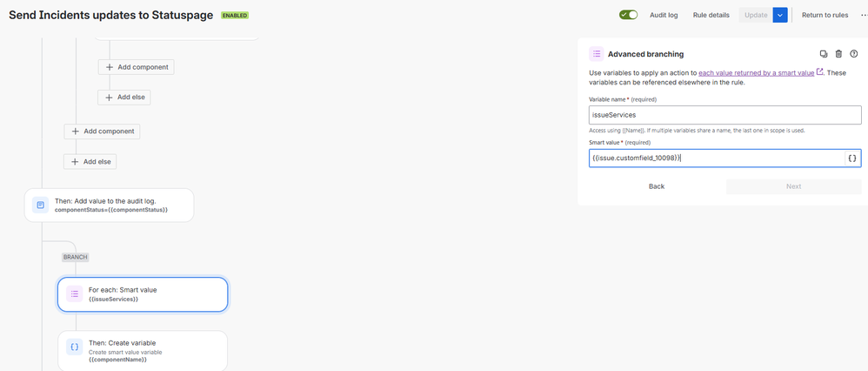Image resolution: width=868 pixels, height=371 pixels.
Task: Click the {{componentName}} text in the variable step
Action: tap(117, 360)
